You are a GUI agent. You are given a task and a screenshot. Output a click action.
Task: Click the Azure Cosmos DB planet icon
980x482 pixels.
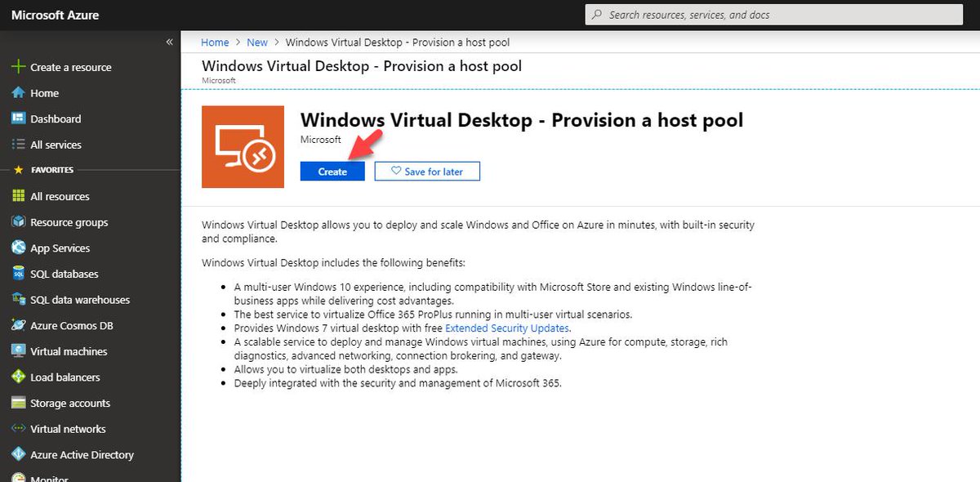18,325
